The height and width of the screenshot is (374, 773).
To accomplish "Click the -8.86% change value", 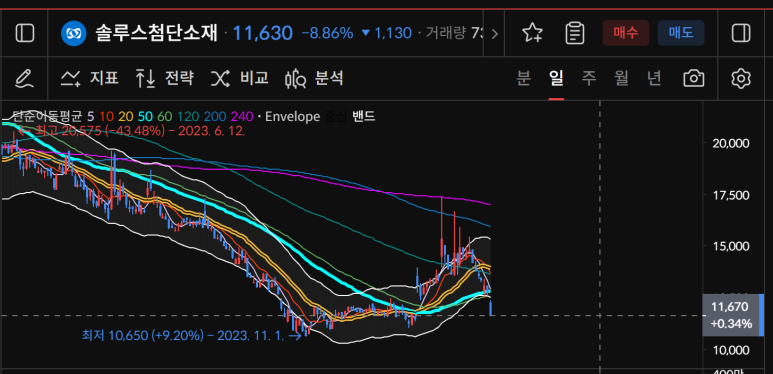I will tap(327, 34).
